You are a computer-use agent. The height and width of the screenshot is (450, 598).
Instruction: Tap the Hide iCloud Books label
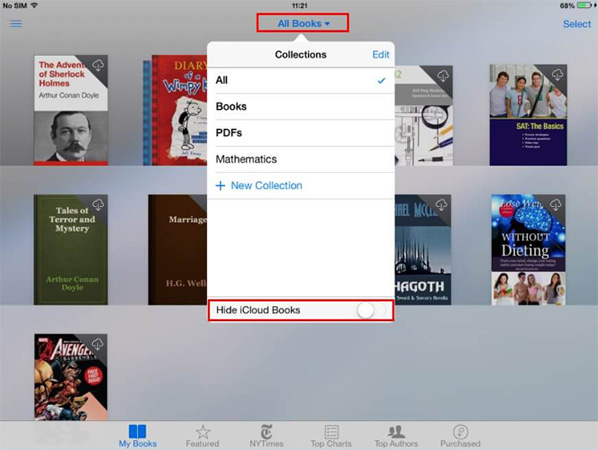coord(258,310)
